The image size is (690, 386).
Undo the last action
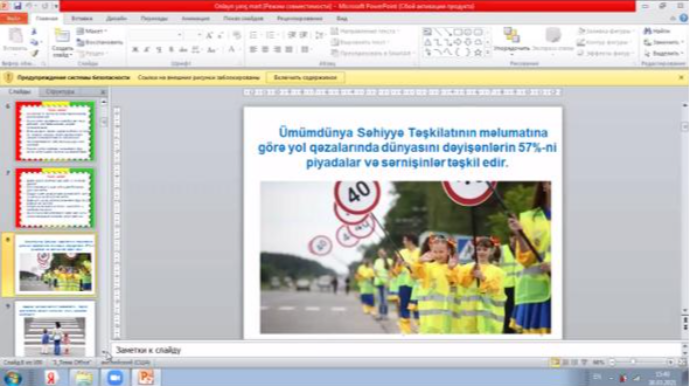30,6
